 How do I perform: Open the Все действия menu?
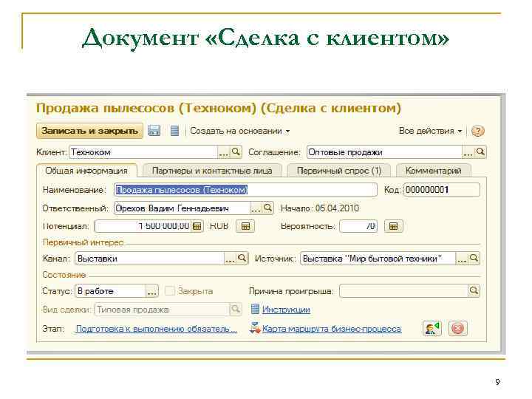pyautogui.click(x=430, y=131)
